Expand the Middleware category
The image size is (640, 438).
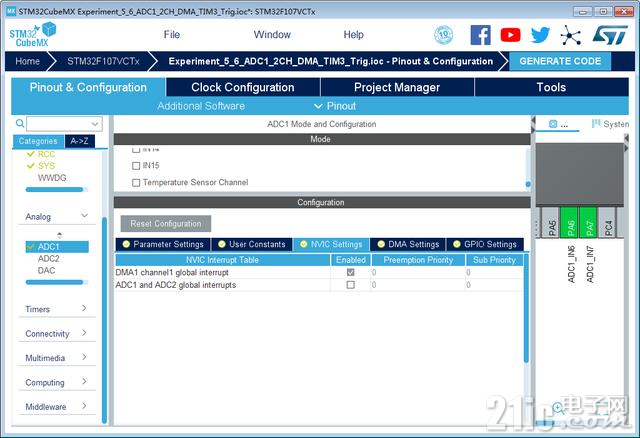[x=84, y=406]
